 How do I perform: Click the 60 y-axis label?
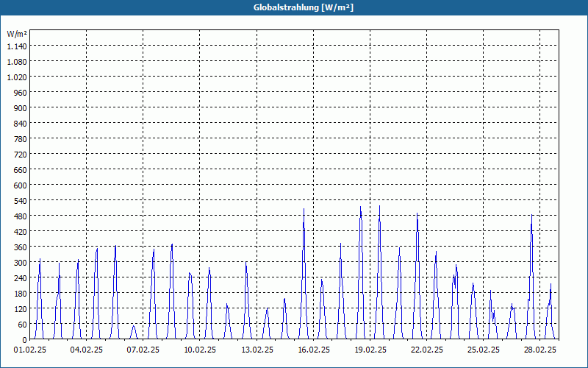coord(23,325)
